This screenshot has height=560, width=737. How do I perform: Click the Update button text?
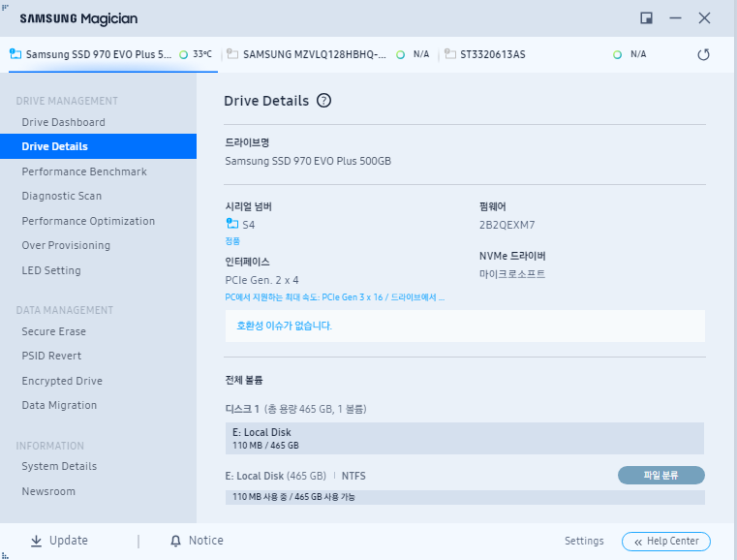tap(69, 541)
